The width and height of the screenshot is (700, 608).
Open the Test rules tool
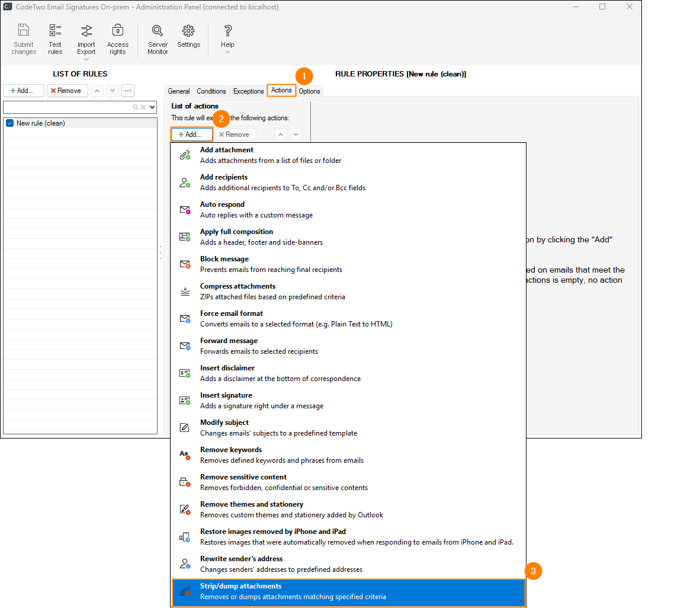pyautogui.click(x=55, y=39)
